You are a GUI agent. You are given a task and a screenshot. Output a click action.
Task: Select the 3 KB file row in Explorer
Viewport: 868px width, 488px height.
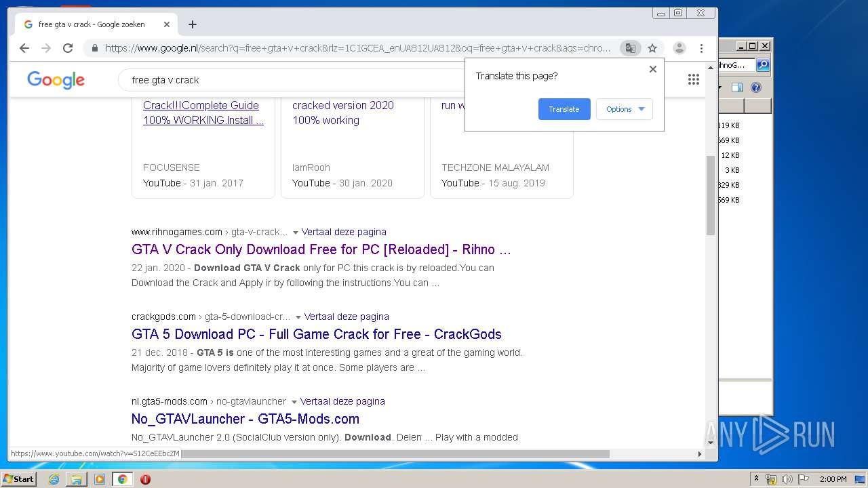tap(745, 170)
